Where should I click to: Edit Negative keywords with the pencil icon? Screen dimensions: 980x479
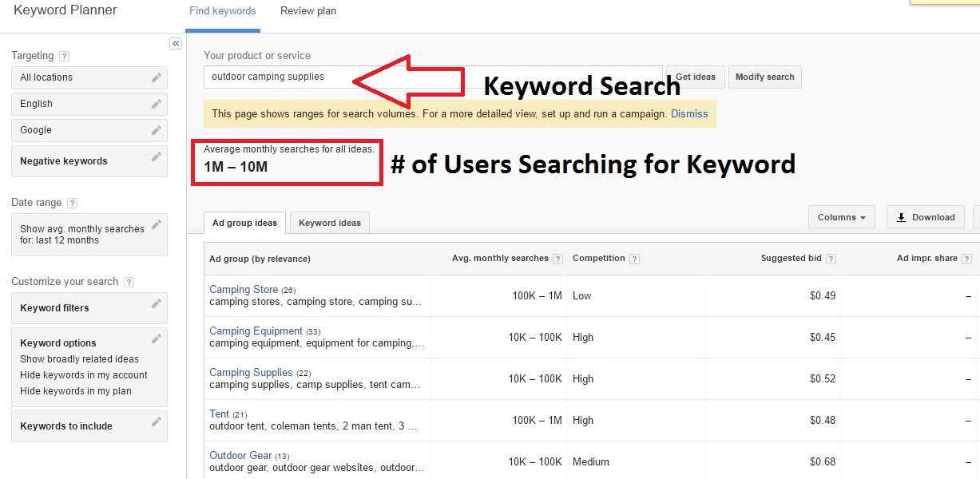[x=157, y=156]
